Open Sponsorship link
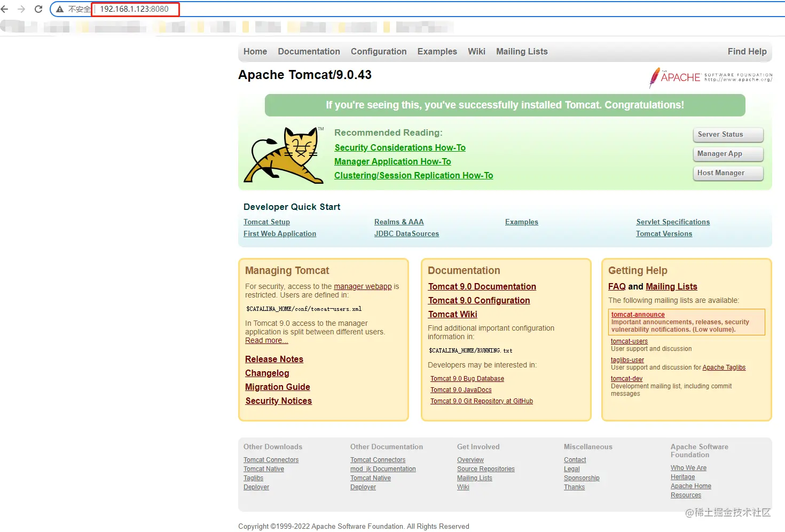785x532 pixels. click(582, 478)
